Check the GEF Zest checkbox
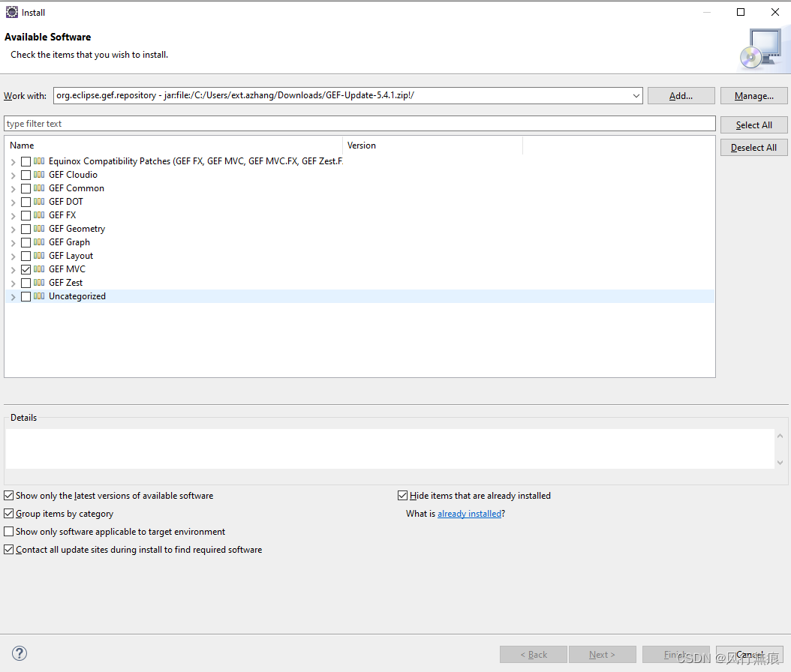This screenshot has height=672, width=791. tap(26, 283)
